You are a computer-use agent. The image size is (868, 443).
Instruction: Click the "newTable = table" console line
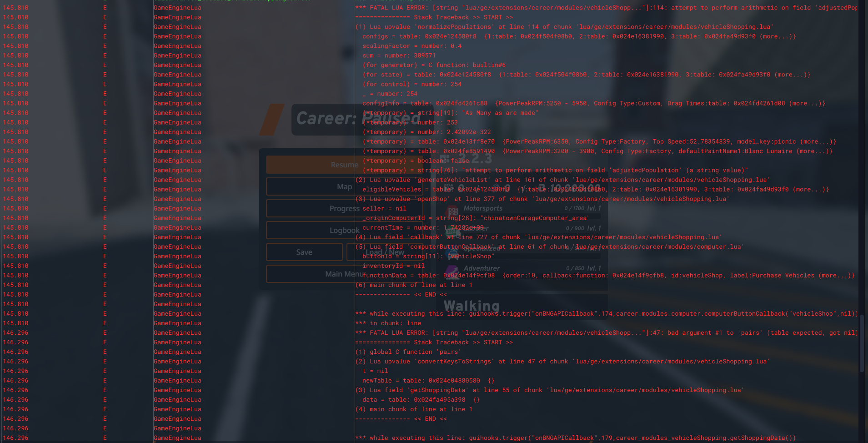click(x=428, y=380)
